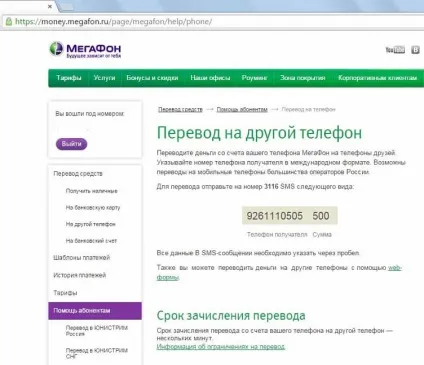Open the Услуги menu item
The image size is (424, 365).
[x=104, y=78]
